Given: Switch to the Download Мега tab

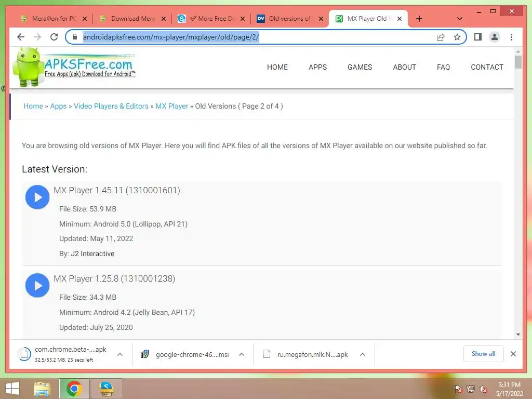Looking at the screenshot, I should (x=129, y=19).
